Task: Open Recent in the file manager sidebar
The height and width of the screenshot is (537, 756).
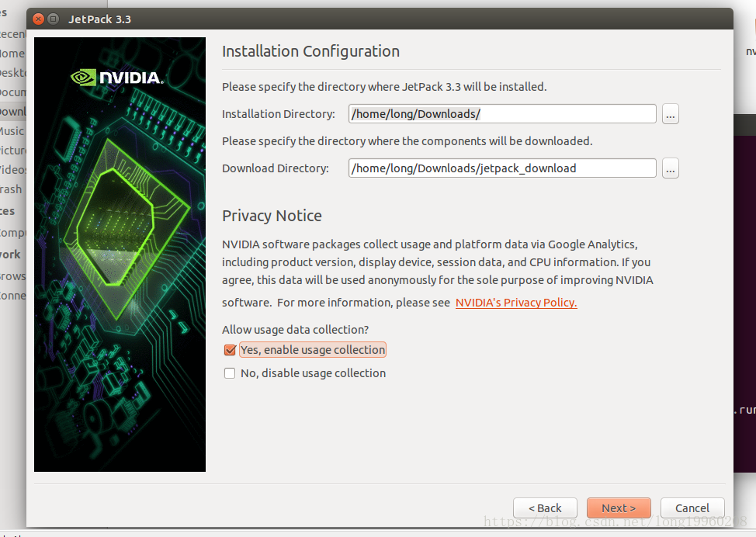Action: click(13, 34)
